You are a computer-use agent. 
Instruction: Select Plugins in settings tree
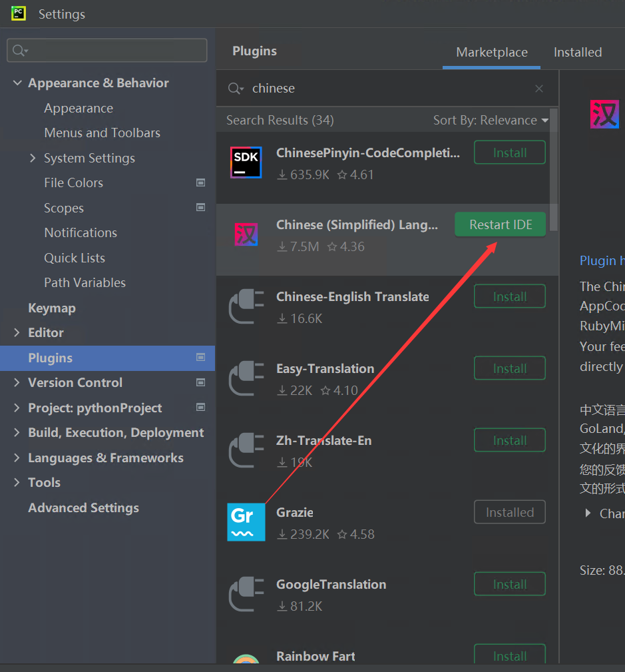(108, 358)
